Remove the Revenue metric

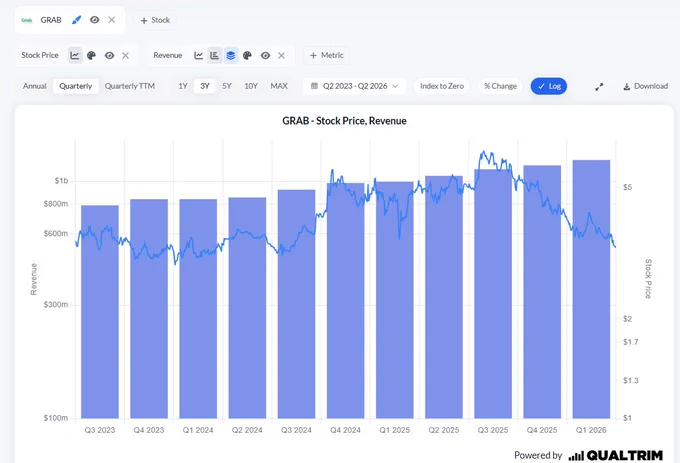281,55
